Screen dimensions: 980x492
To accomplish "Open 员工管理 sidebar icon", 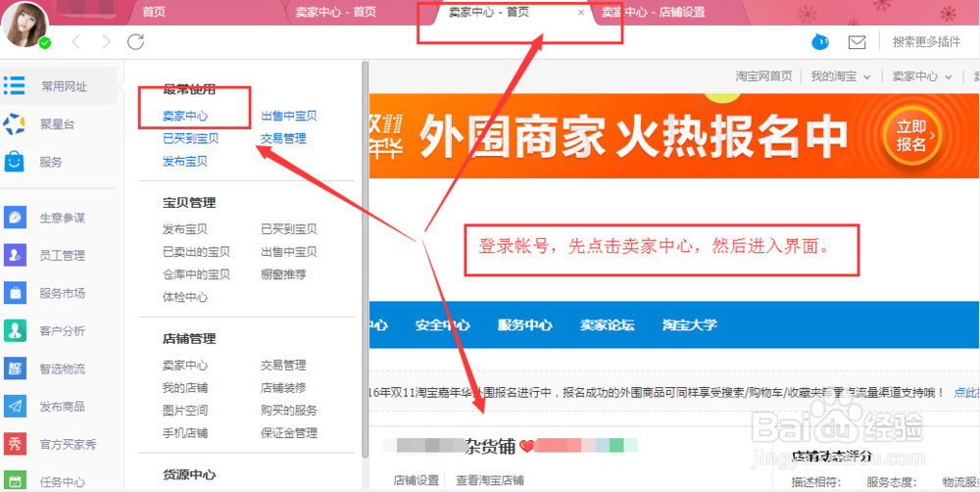I will [15, 255].
